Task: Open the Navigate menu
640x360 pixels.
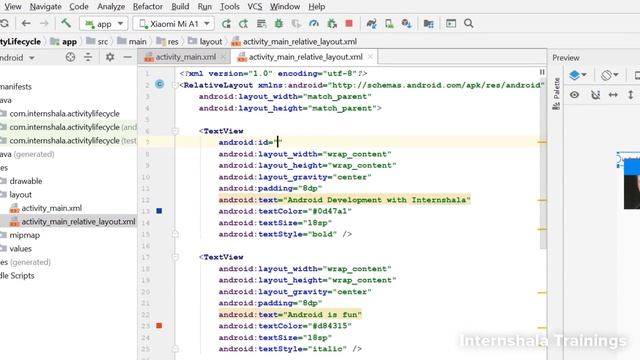Action: coord(45,7)
